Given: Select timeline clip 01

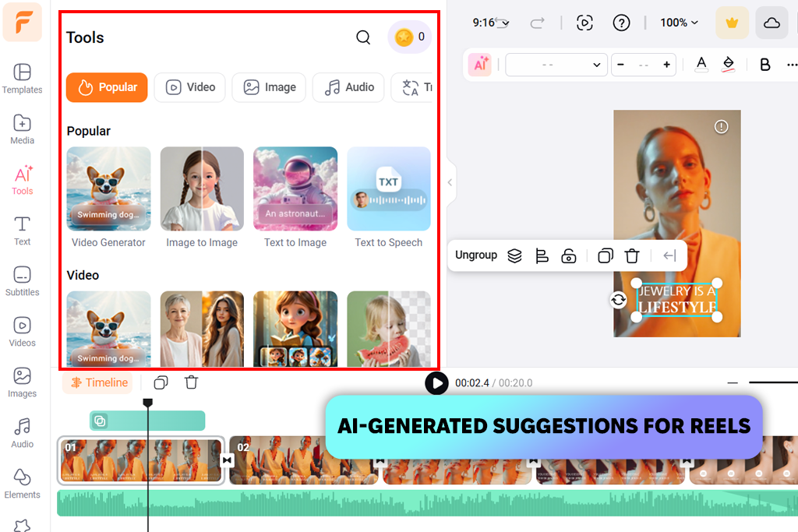Looking at the screenshot, I should 141,460.
